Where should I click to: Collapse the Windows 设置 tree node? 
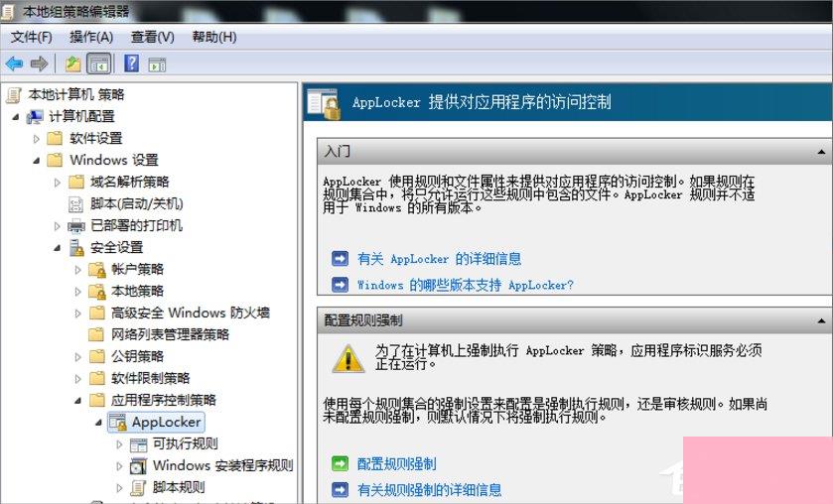(37, 161)
